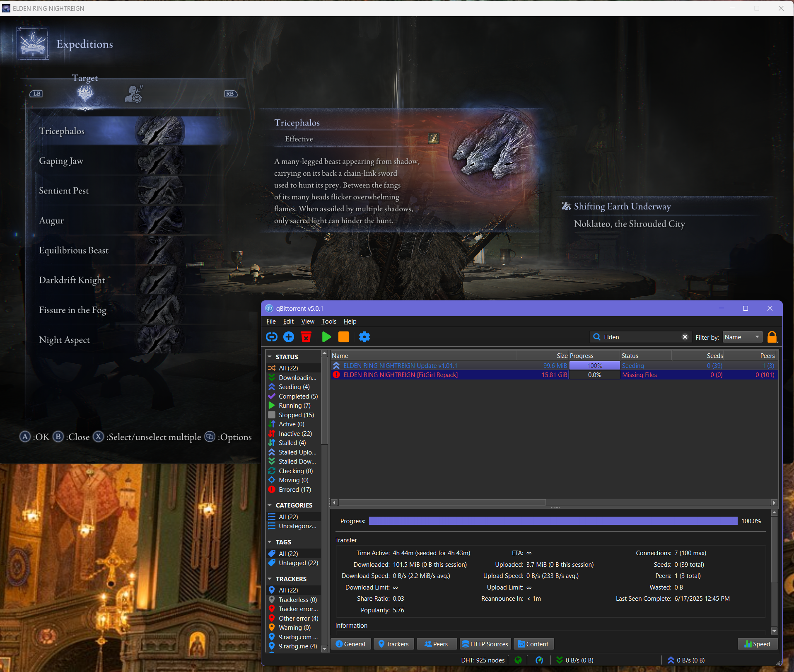Click the RB shoulder button icon

[230, 94]
